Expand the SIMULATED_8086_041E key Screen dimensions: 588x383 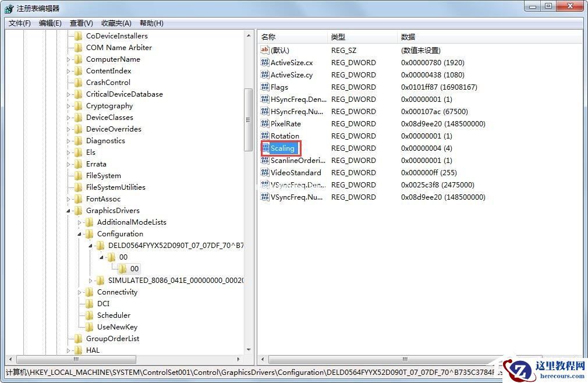click(92, 280)
